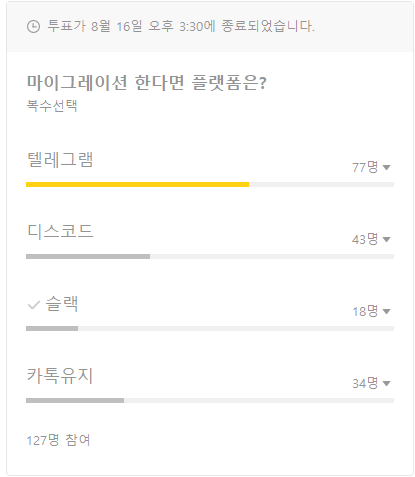The width and height of the screenshot is (415, 477).
Task: Click the 34명 vote count for 카톡유지
Action: click(365, 383)
